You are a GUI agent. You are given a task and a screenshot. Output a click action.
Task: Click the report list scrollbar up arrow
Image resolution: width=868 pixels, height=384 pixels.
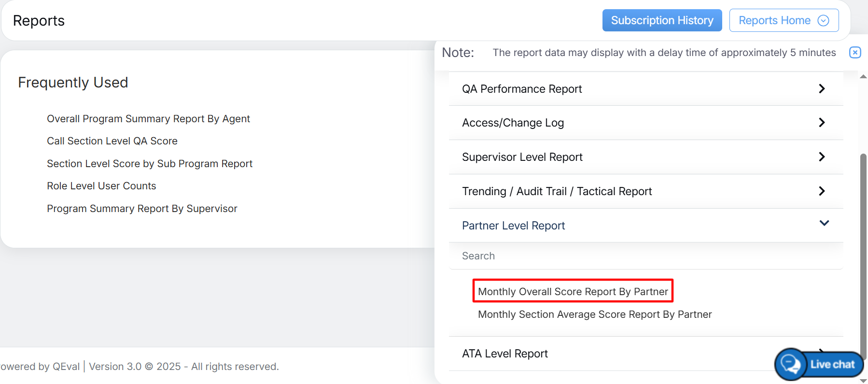coord(863,76)
